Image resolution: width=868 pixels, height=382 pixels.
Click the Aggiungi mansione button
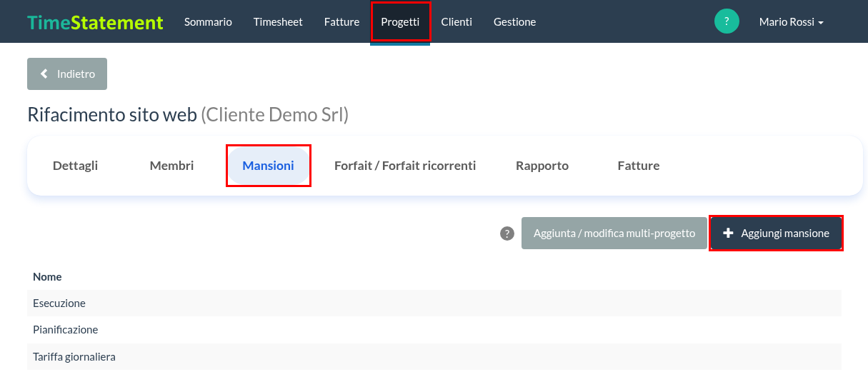pos(776,233)
